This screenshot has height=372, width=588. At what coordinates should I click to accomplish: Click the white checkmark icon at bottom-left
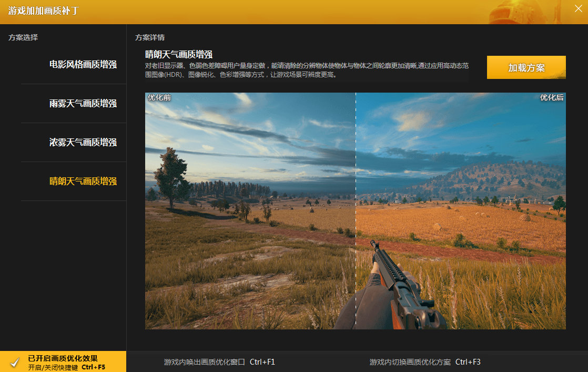click(15, 362)
